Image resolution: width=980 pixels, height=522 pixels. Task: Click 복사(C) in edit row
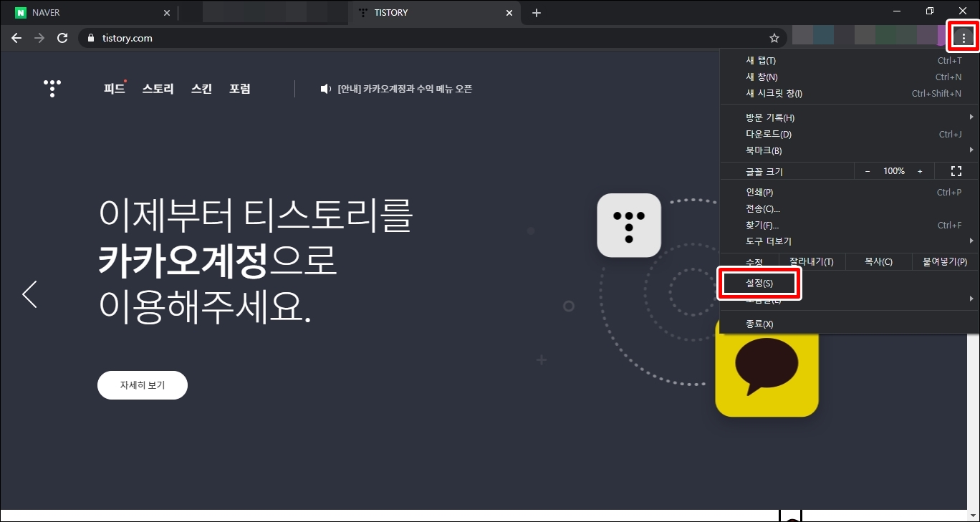[878, 261]
